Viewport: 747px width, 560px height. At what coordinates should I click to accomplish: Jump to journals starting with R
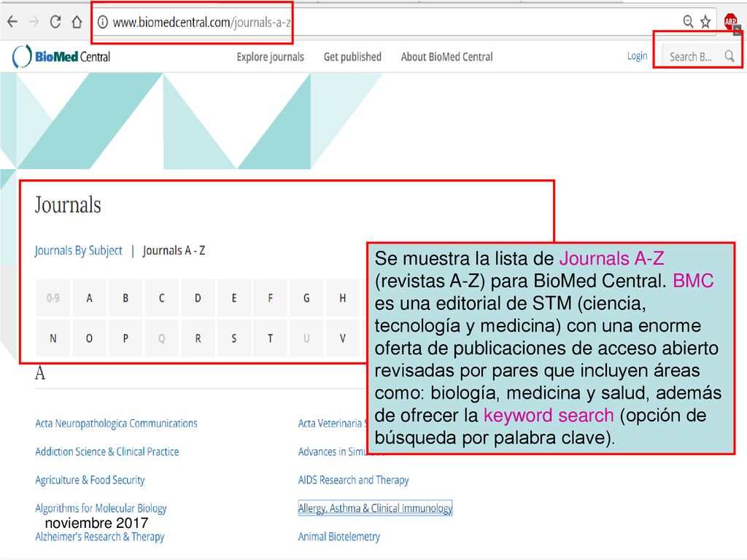click(198, 338)
